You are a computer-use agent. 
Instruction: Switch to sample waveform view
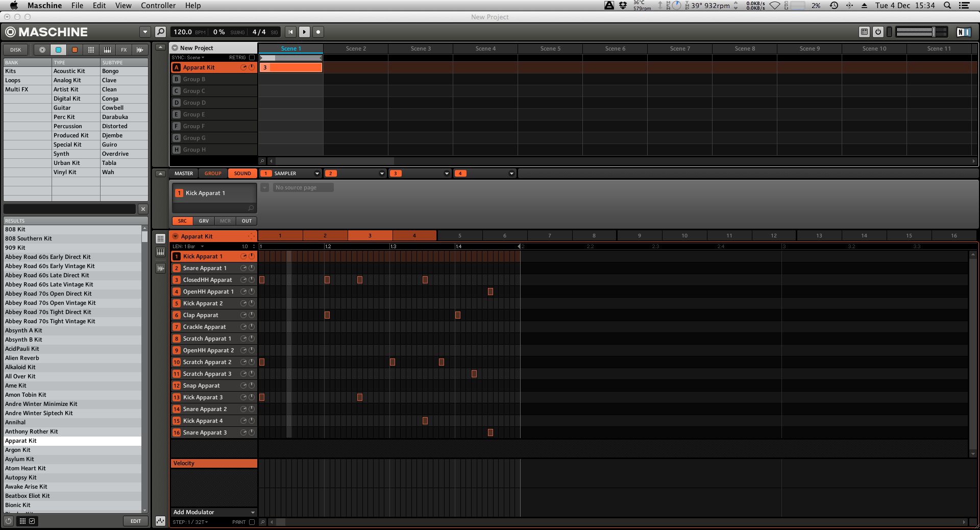click(160, 268)
